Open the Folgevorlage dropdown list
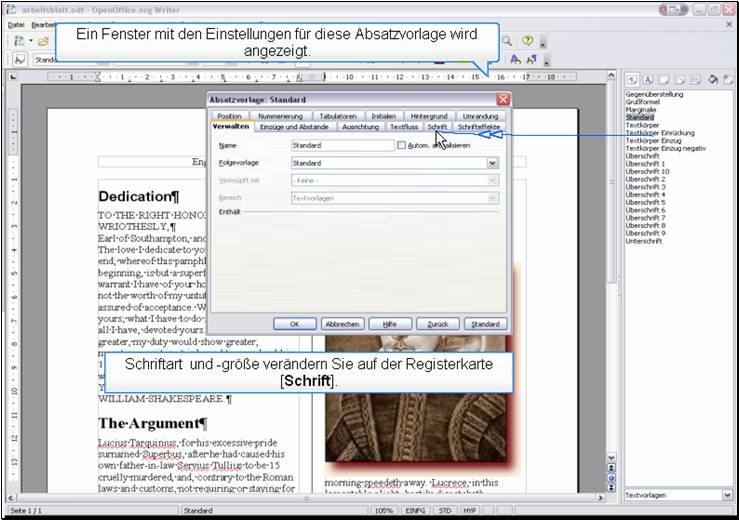Screen dimensions: 739x520 pos(492,163)
